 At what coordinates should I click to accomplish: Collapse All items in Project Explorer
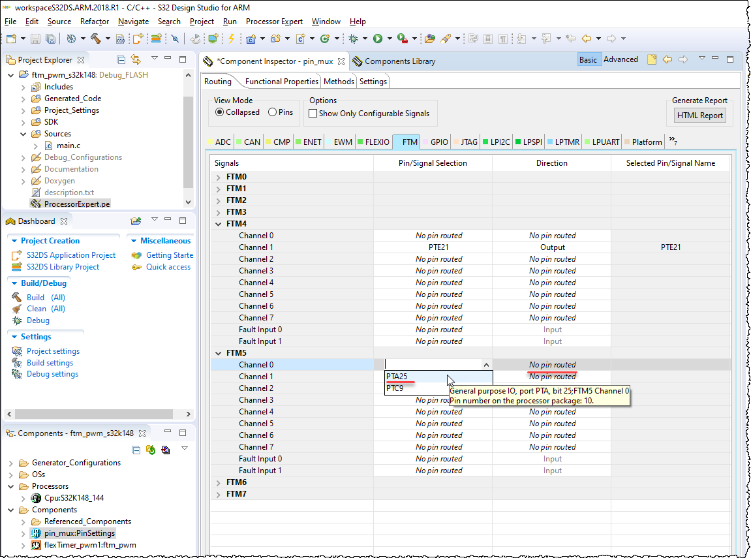(121, 59)
